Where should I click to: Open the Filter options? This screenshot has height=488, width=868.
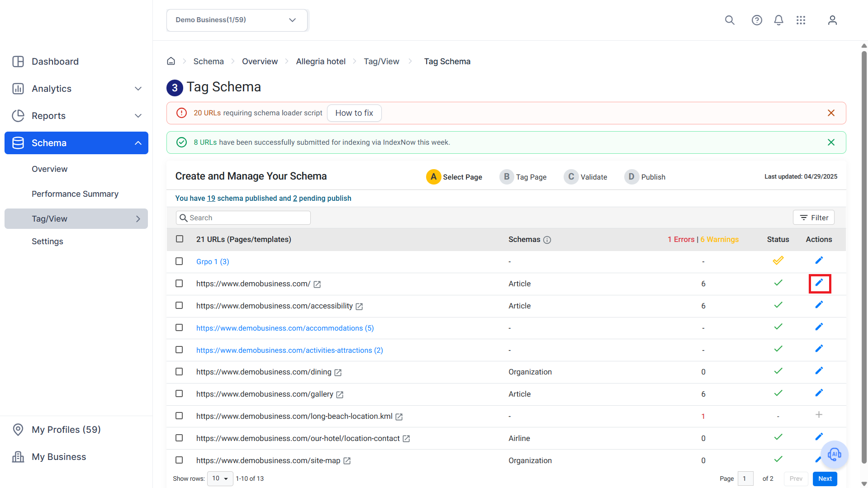click(814, 218)
